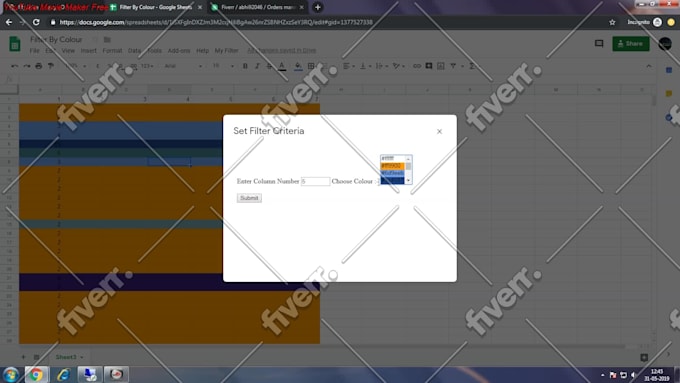Open the Format menu
The width and height of the screenshot is (680, 383).
tap(112, 51)
